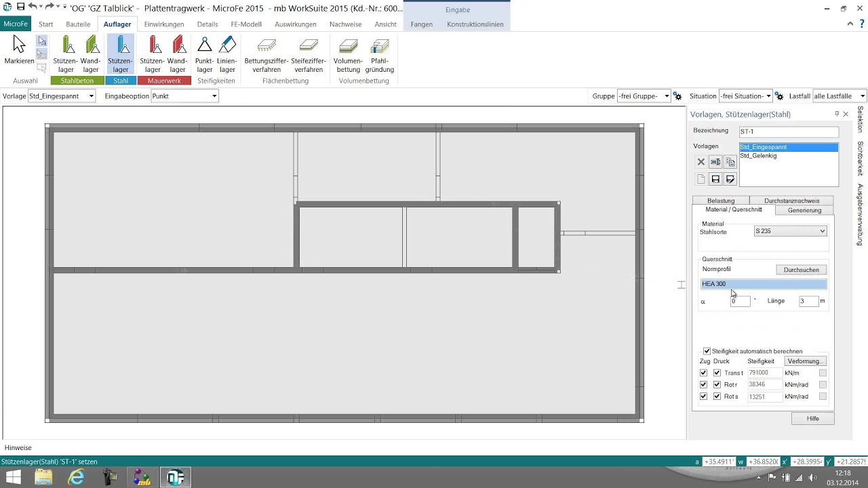The width and height of the screenshot is (868, 488).
Task: Toggle Steifigkeit automatisch berechnen checkbox
Action: pos(707,351)
